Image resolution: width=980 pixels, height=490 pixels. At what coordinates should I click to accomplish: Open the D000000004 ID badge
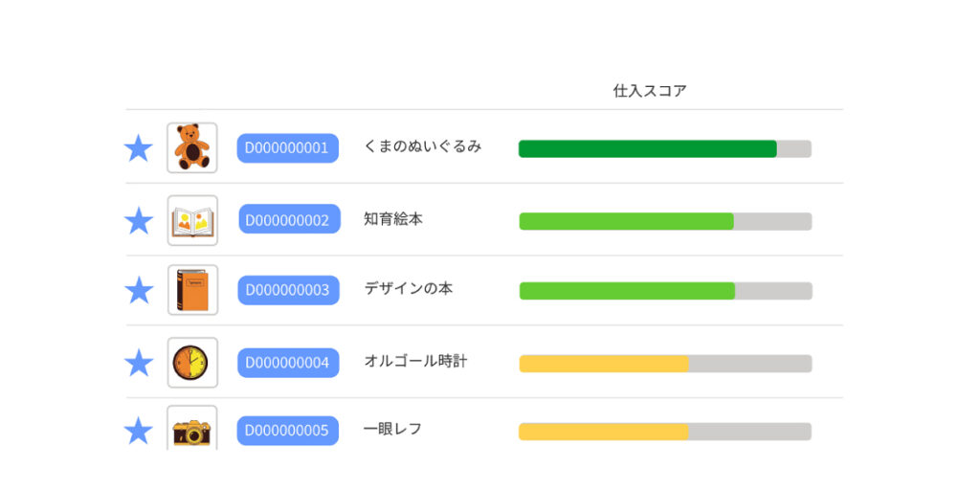point(287,363)
